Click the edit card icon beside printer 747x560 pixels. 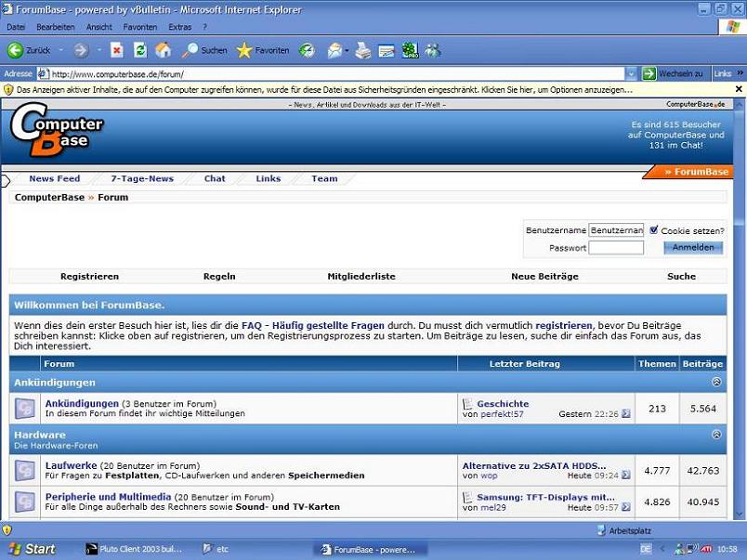tap(387, 50)
